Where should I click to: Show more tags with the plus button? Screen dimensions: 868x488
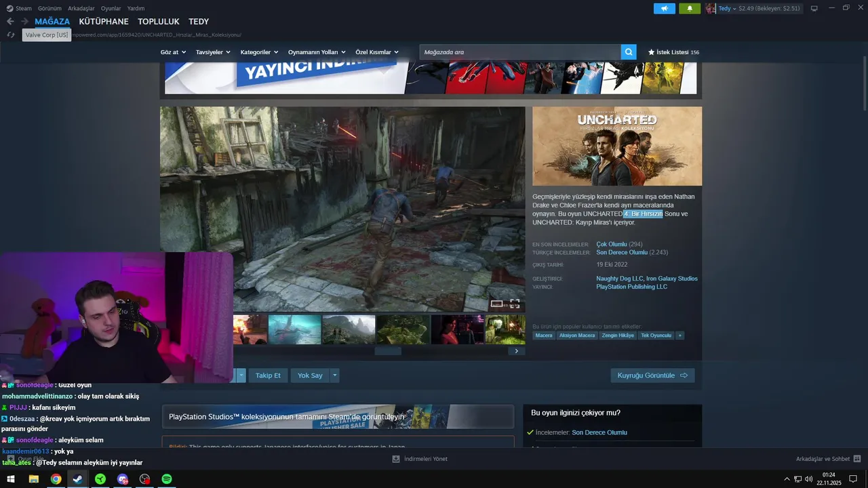tap(679, 335)
